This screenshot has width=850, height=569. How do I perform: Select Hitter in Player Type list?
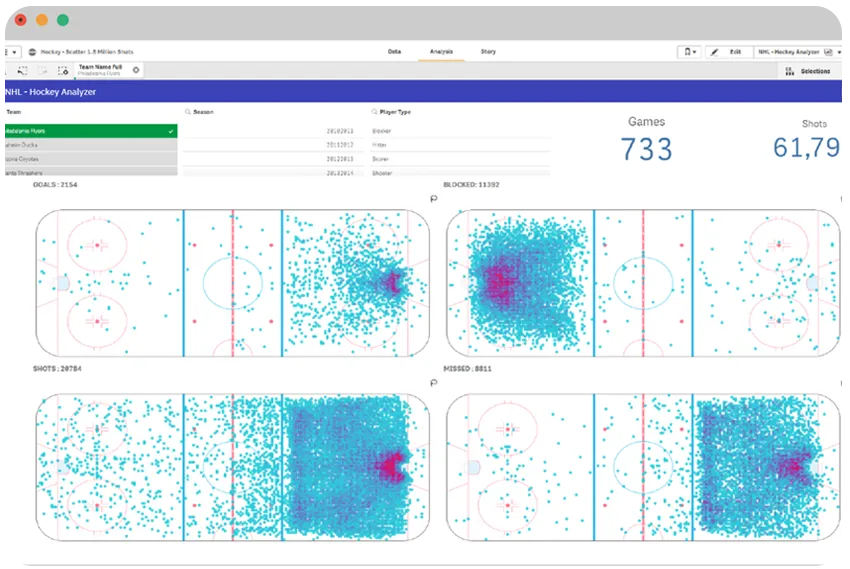[x=460, y=145]
